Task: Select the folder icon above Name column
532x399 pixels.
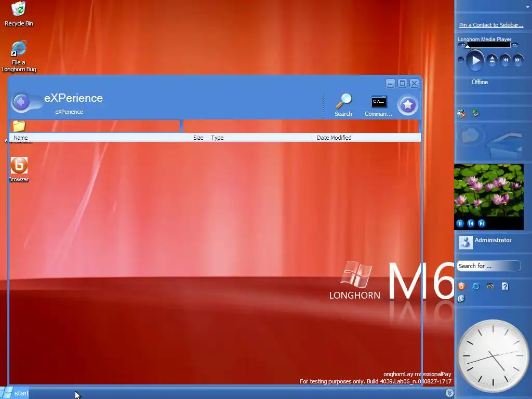Action: pyautogui.click(x=19, y=126)
